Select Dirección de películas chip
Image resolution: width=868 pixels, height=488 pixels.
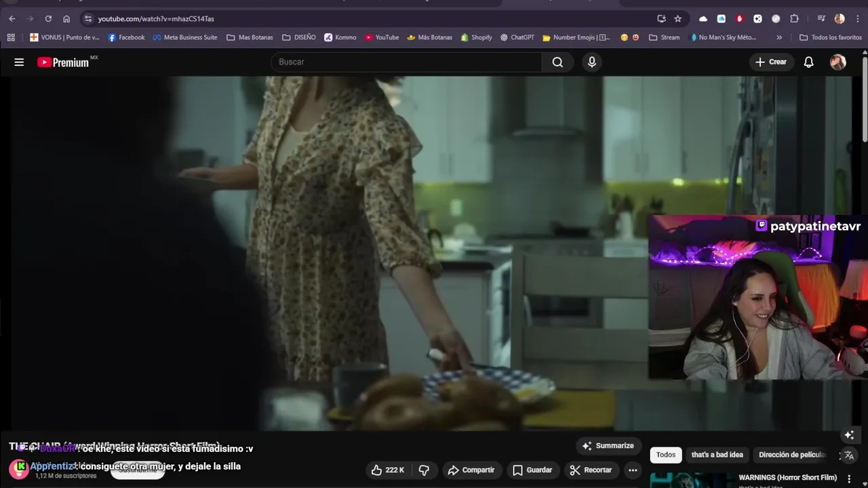pyautogui.click(x=792, y=455)
